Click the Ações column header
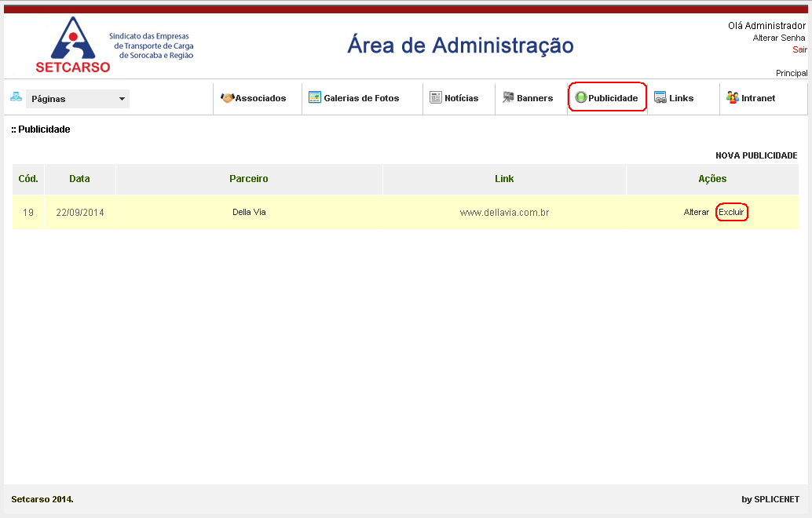The image size is (812, 518). click(x=712, y=179)
